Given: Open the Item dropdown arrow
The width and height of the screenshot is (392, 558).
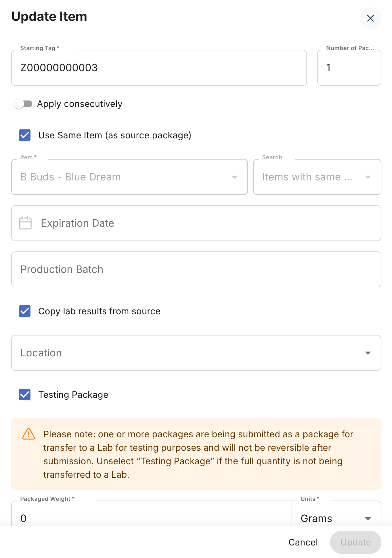Looking at the screenshot, I should pos(234,177).
